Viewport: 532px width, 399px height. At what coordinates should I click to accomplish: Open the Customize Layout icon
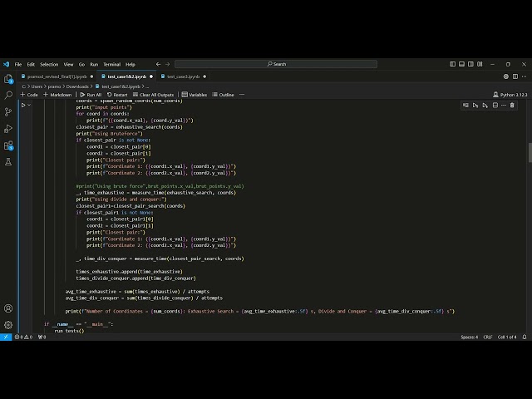click(480, 64)
